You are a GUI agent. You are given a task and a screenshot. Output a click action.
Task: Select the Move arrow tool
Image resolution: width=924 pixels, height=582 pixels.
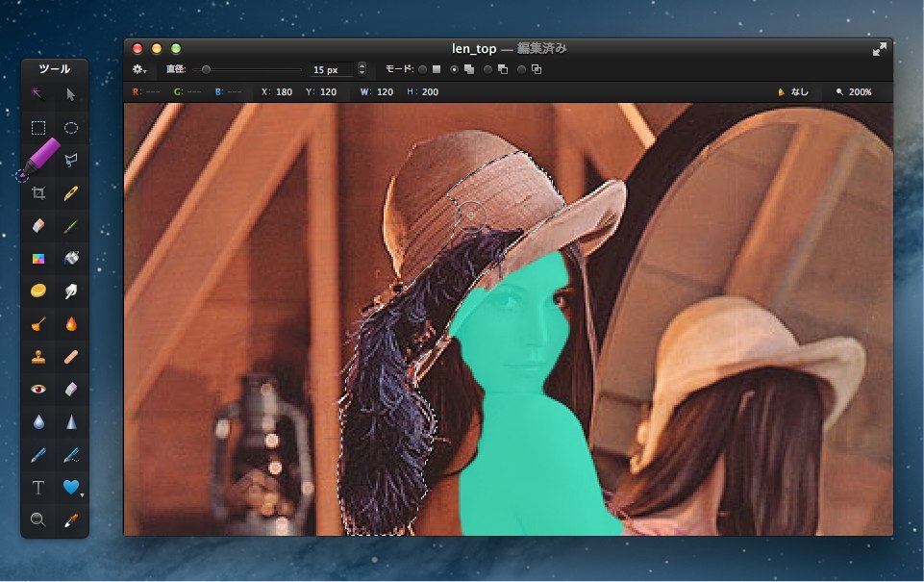tap(71, 94)
